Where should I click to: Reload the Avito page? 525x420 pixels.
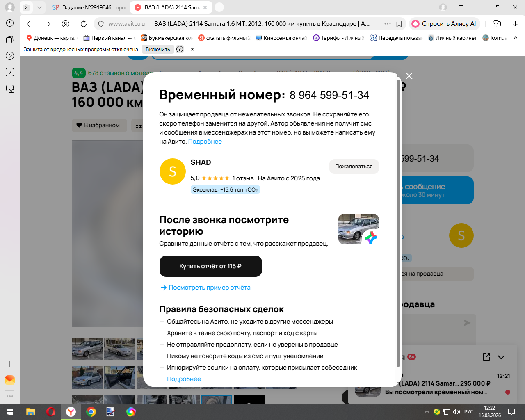[84, 24]
